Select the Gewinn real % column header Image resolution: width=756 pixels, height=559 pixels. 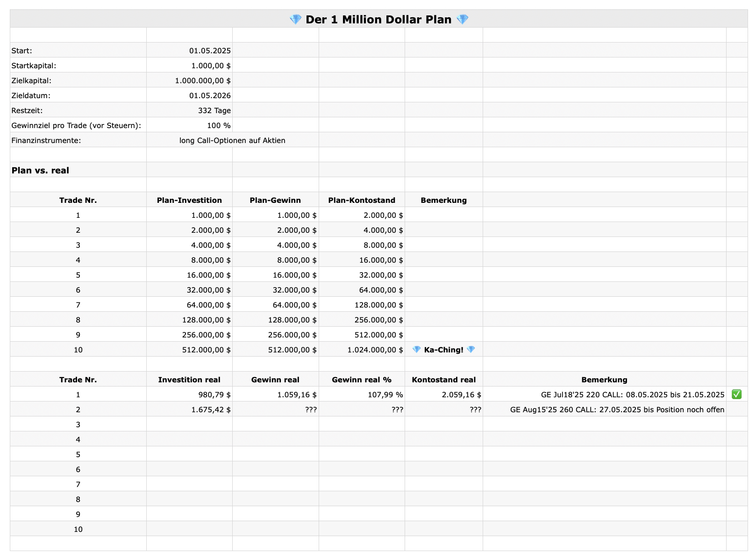point(362,380)
